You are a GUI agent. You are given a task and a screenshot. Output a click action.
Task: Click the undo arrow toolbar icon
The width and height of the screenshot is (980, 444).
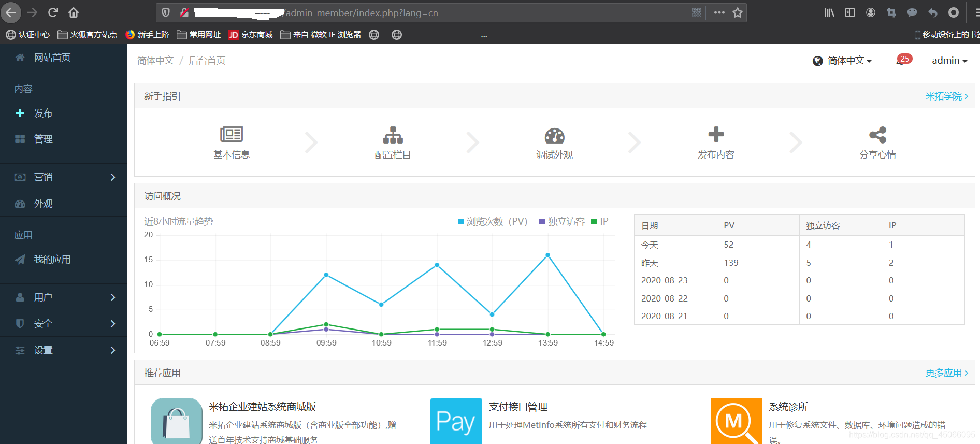click(933, 12)
